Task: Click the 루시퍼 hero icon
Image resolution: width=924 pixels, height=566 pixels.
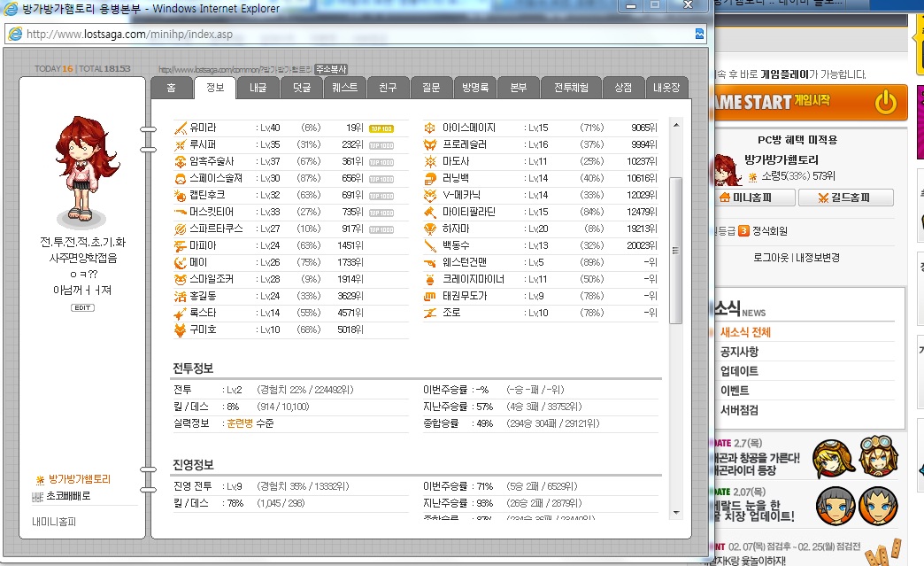Action: tap(181, 144)
